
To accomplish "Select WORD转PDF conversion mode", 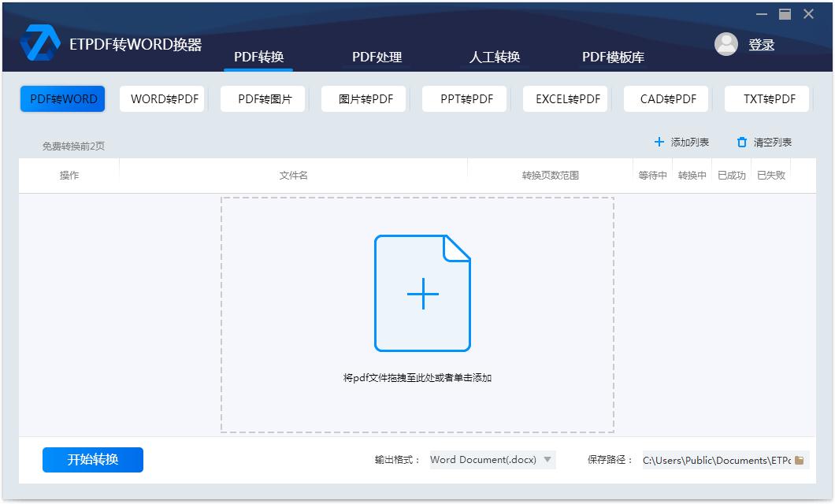I will (162, 98).
